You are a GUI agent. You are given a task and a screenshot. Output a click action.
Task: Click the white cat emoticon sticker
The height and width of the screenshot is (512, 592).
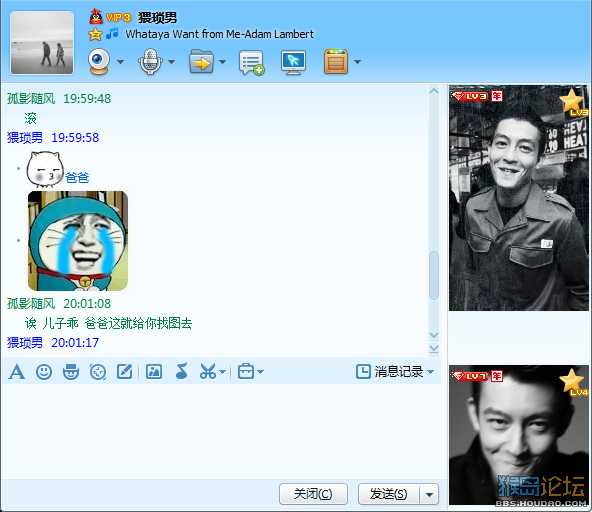tap(45, 170)
